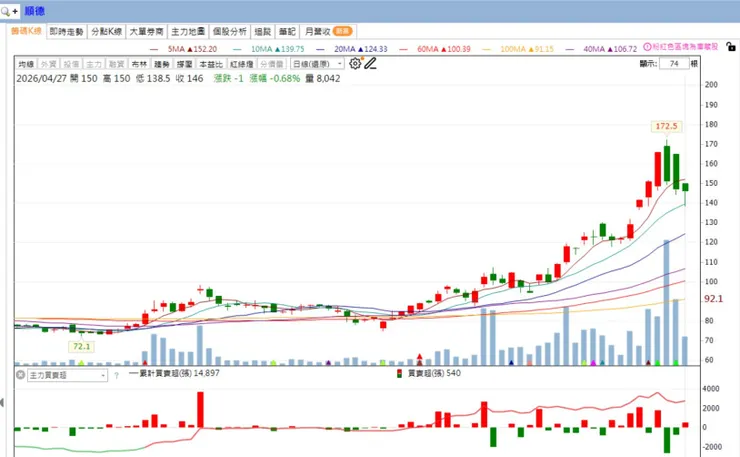Click the orange badge on 月營收 tab
The image size is (740, 457).
342,31
